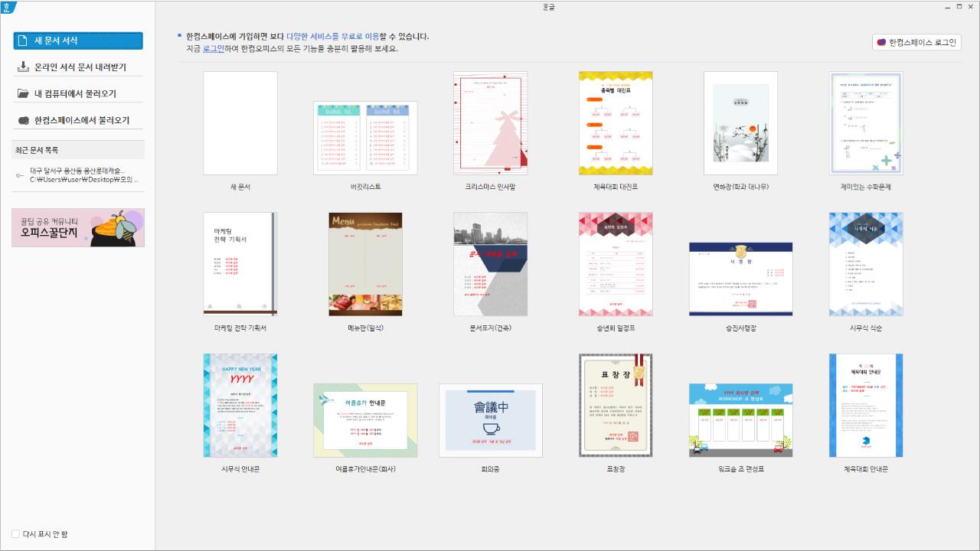Open the folder icon next to 내 컴퓨터에서 불러오기
Viewport: 980px width, 551px height.
point(22,93)
